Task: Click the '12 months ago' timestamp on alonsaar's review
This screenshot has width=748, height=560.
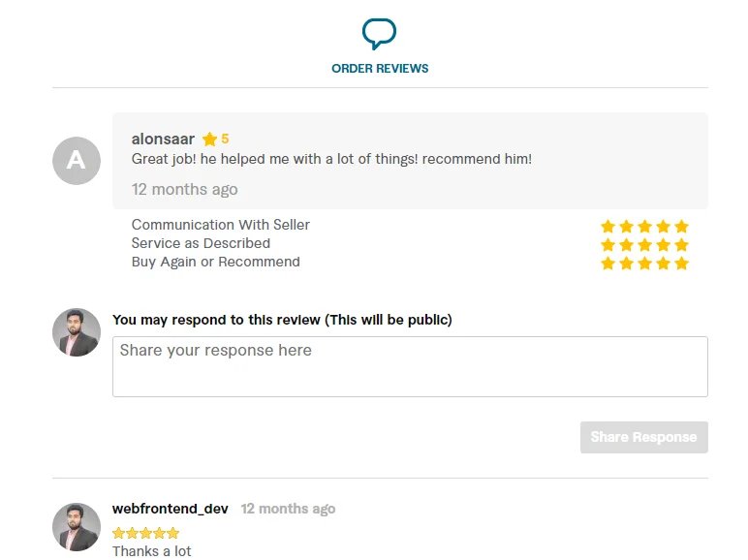Action: [184, 189]
